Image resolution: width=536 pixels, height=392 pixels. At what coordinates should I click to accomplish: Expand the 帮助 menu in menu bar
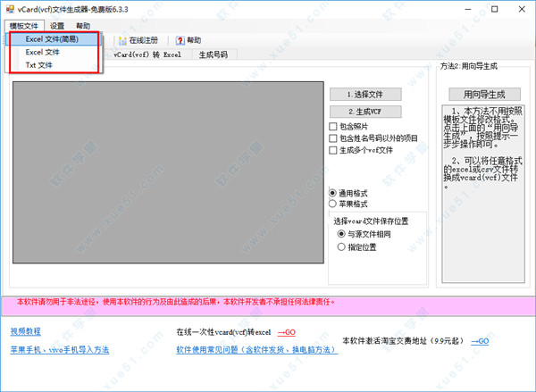[x=83, y=26]
